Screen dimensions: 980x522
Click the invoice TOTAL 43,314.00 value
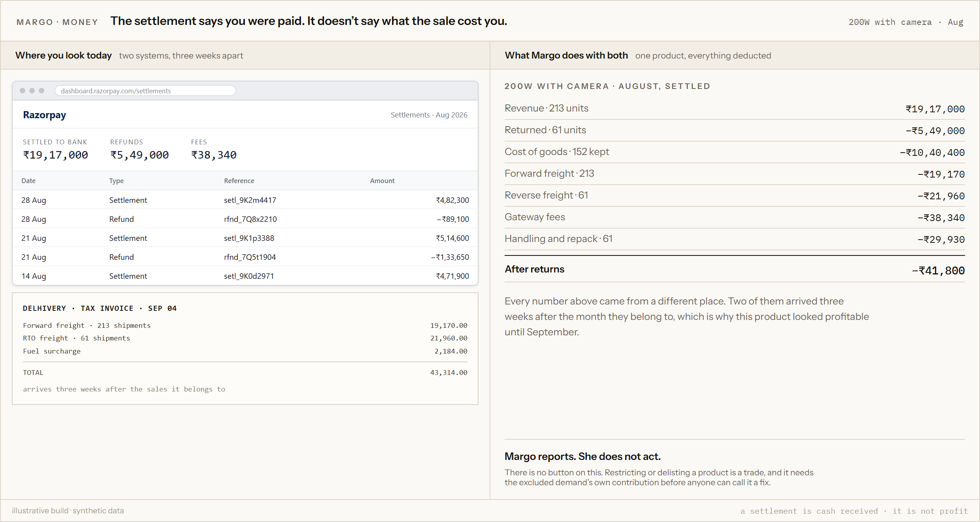point(449,373)
